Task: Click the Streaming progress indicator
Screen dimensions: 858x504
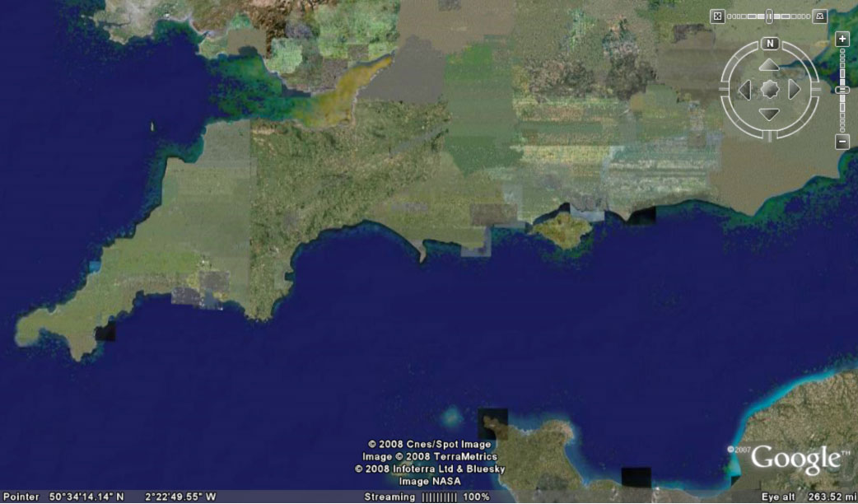Action: [427, 497]
